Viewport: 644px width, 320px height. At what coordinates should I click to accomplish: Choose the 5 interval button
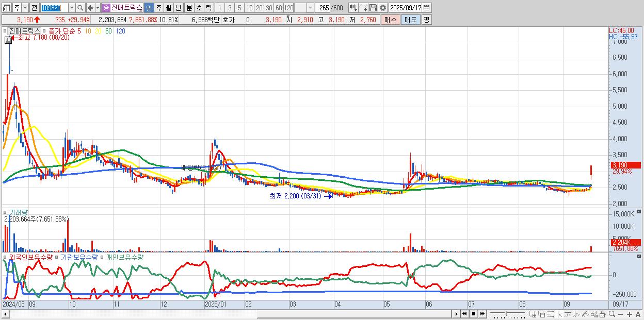coord(239,8)
